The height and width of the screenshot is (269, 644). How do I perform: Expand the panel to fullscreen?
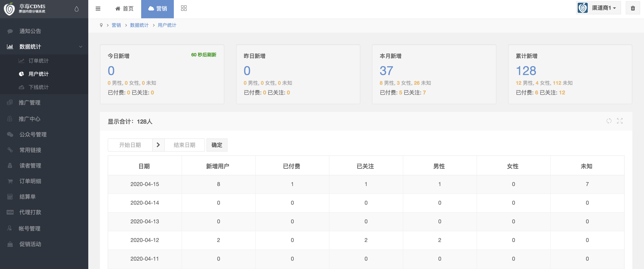pos(619,121)
